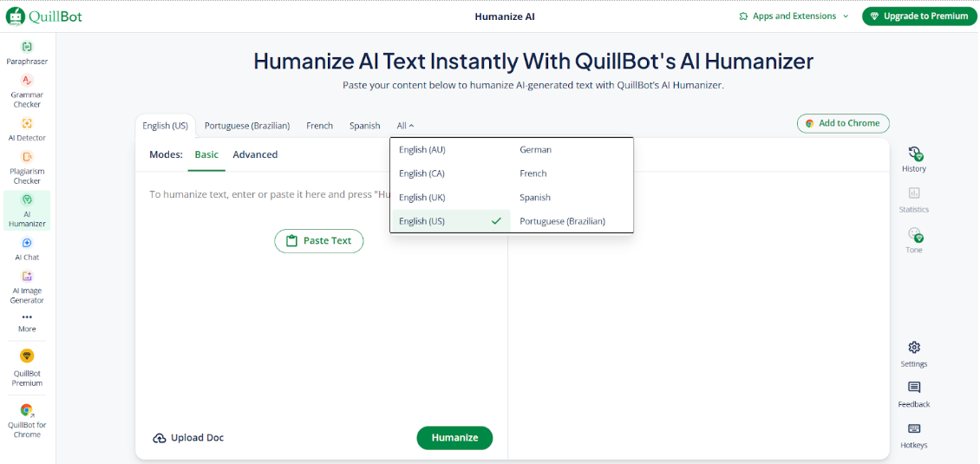The width and height of the screenshot is (980, 464).
Task: Collapse the All languages dropdown
Action: coord(406,126)
